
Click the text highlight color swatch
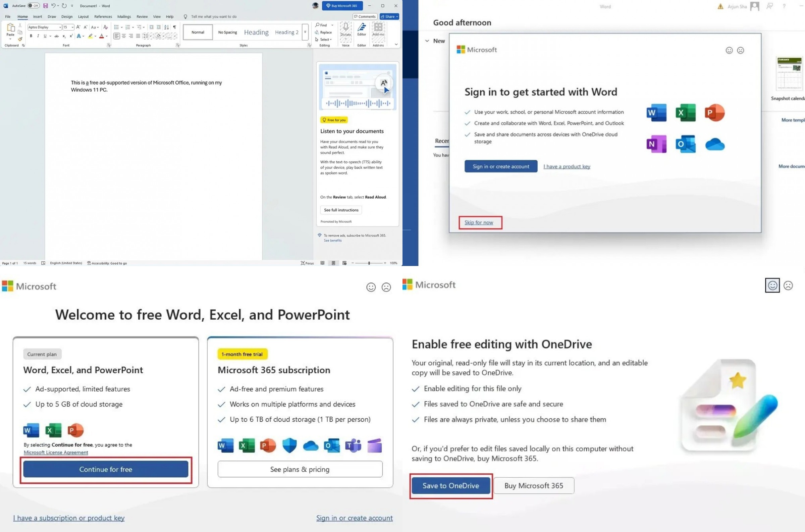click(90, 36)
